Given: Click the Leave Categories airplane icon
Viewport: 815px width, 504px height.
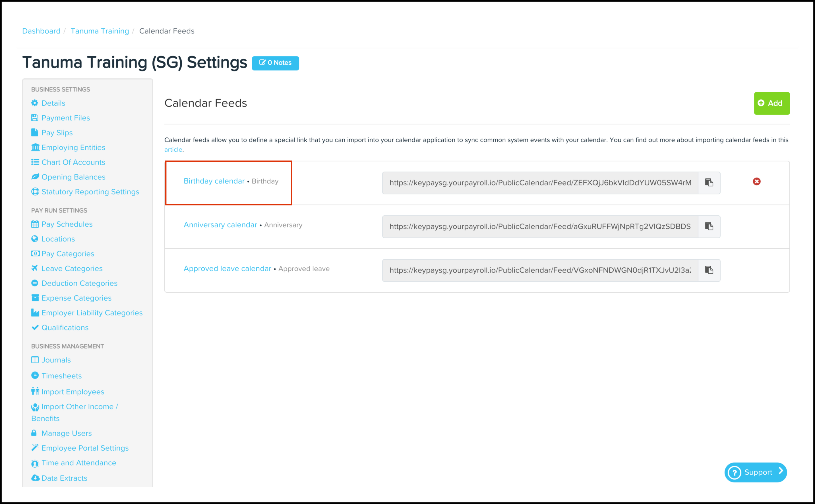Looking at the screenshot, I should tap(35, 268).
